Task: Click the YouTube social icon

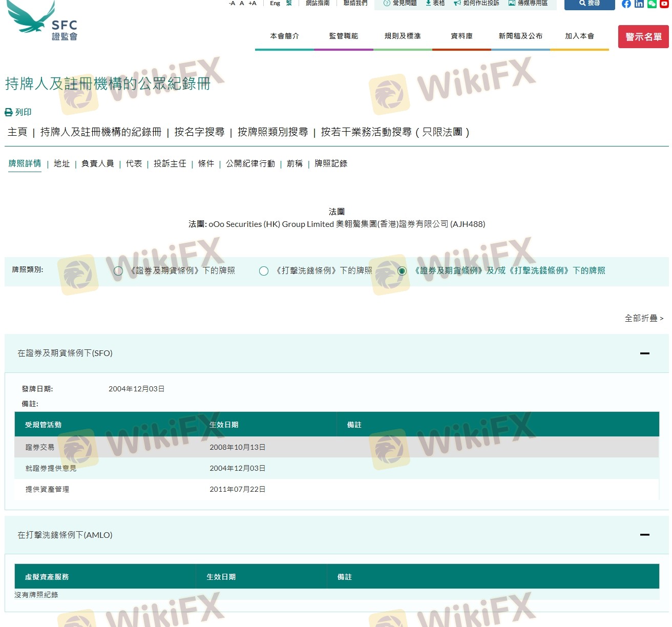Action: click(664, 4)
